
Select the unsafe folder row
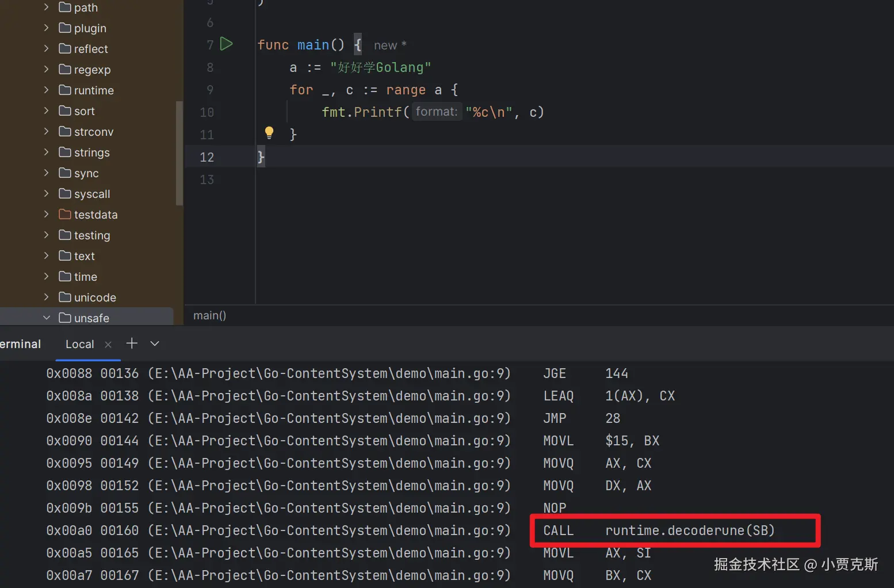tap(86, 317)
